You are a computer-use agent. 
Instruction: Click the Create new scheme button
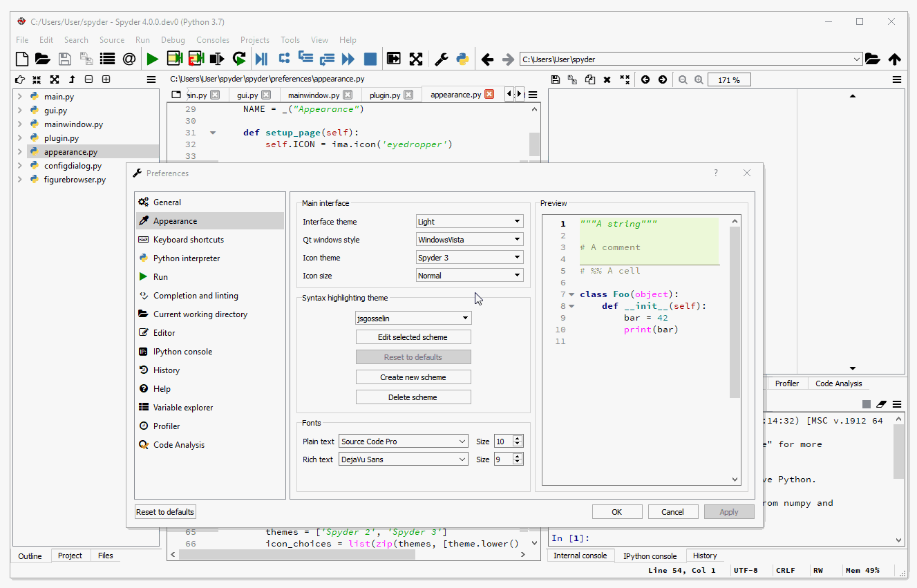pos(413,377)
